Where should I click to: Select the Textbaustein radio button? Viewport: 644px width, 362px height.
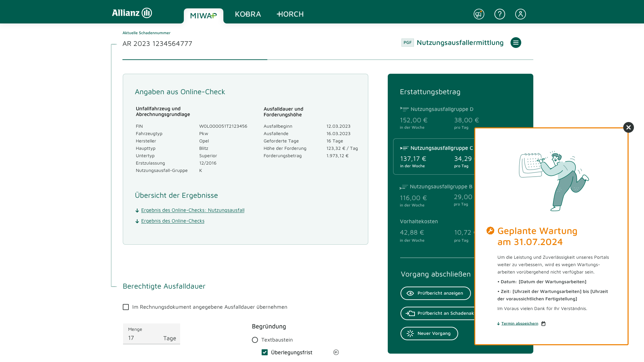pos(255,340)
